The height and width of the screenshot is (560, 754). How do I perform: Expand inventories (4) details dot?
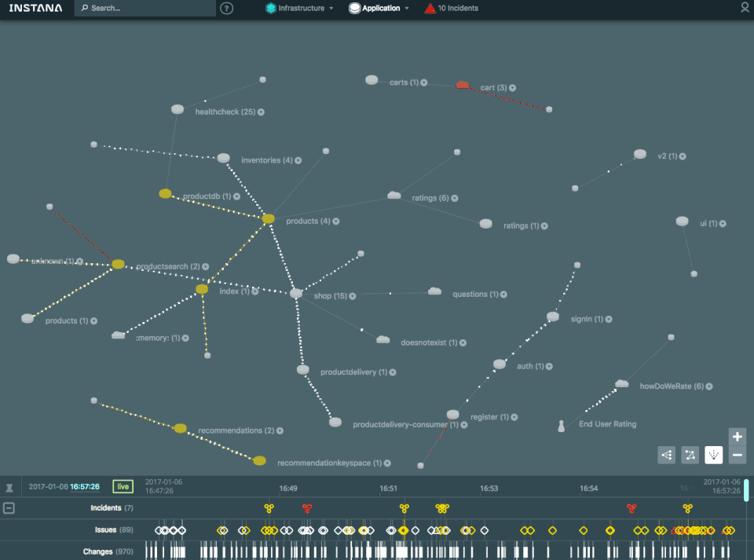coord(298,160)
